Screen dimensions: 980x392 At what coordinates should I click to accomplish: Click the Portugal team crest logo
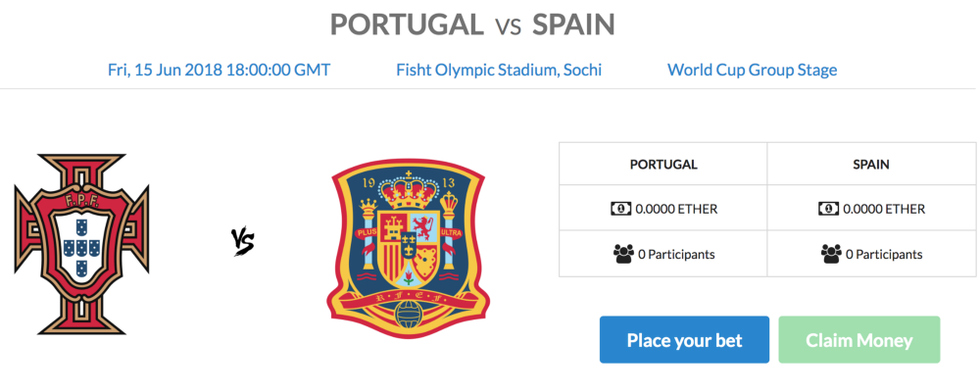click(81, 242)
